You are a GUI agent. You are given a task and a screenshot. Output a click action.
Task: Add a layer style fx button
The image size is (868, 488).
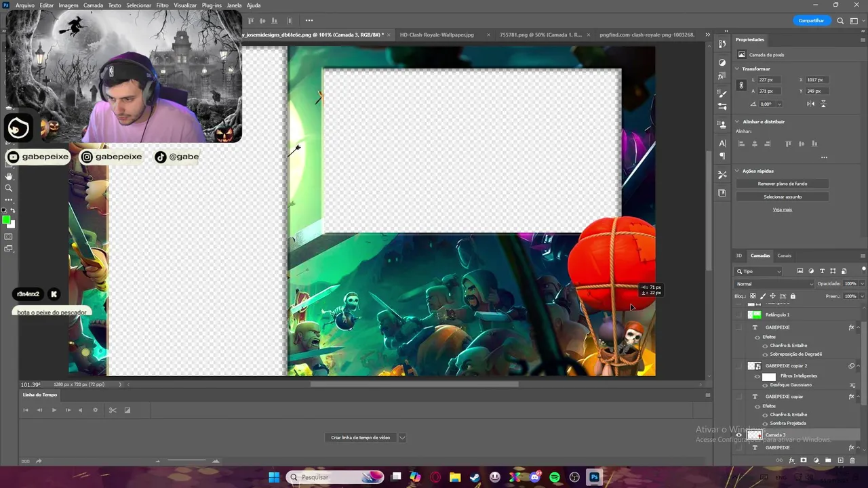(791, 460)
